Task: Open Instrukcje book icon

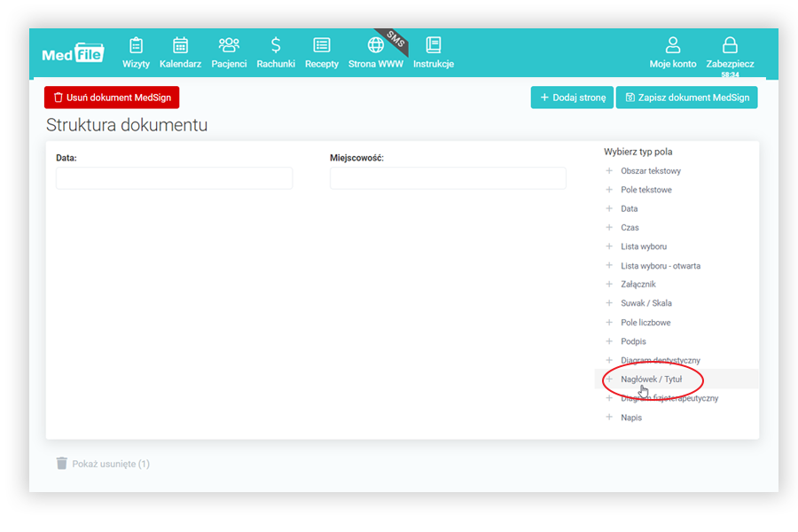Action: pos(434,45)
